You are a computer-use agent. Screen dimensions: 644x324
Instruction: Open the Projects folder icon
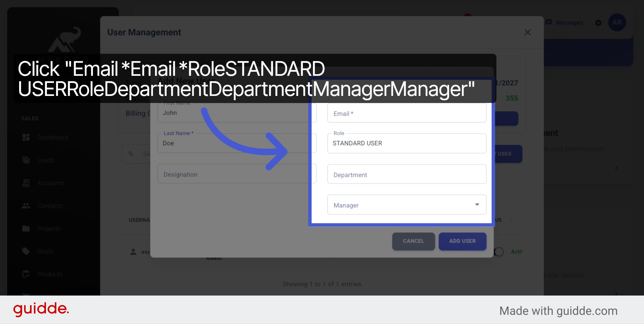coord(26,228)
